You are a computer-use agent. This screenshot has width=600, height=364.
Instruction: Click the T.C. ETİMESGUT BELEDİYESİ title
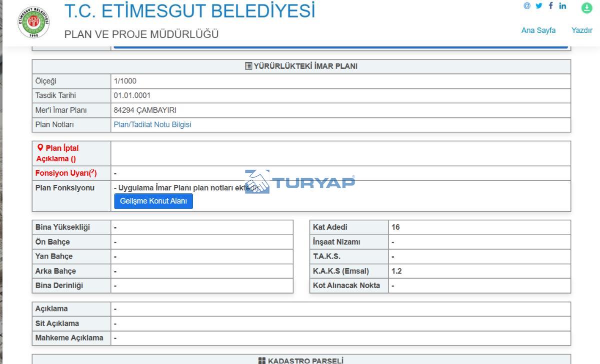190,11
